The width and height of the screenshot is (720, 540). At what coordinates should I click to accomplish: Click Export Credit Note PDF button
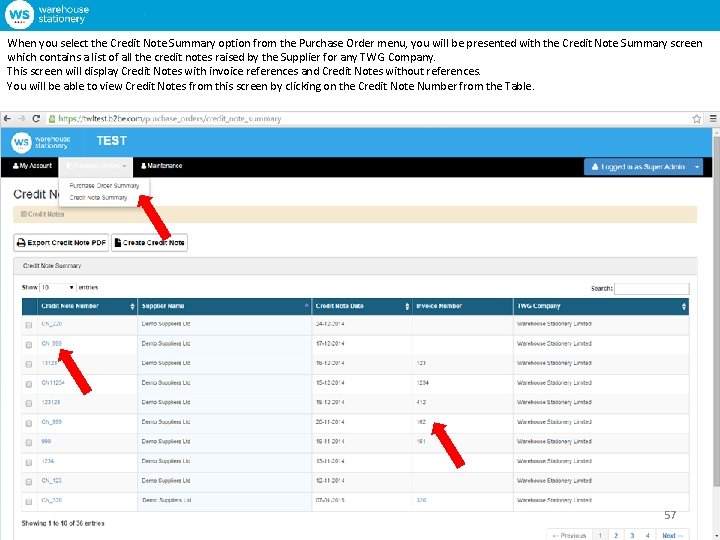[61, 242]
